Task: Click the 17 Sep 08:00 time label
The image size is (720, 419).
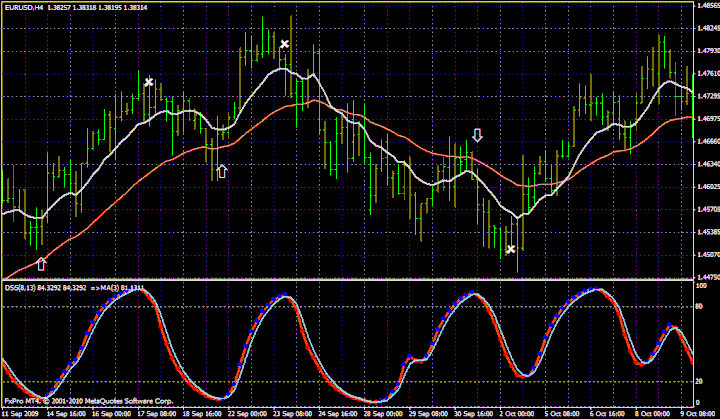Action: click(157, 413)
